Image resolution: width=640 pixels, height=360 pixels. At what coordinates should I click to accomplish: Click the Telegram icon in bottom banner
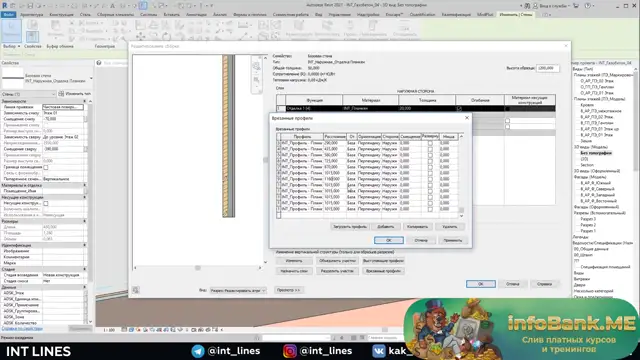coord(198,351)
